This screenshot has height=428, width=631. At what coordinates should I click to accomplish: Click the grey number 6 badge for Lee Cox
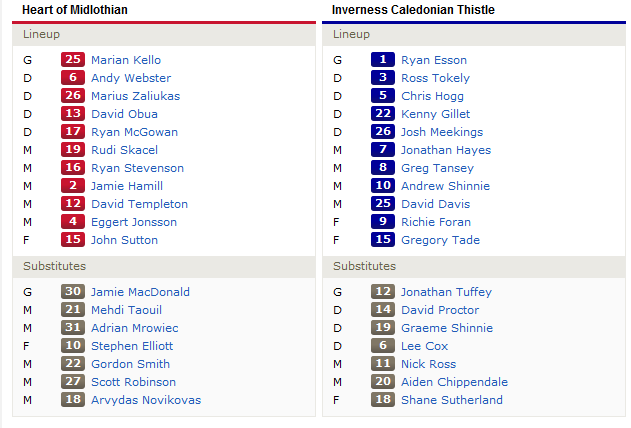[383, 346]
